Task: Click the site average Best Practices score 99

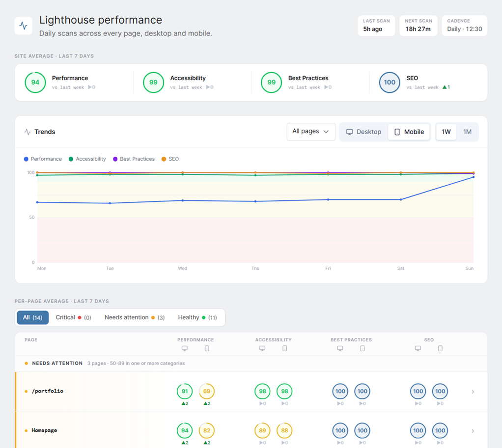Action: coord(272,83)
